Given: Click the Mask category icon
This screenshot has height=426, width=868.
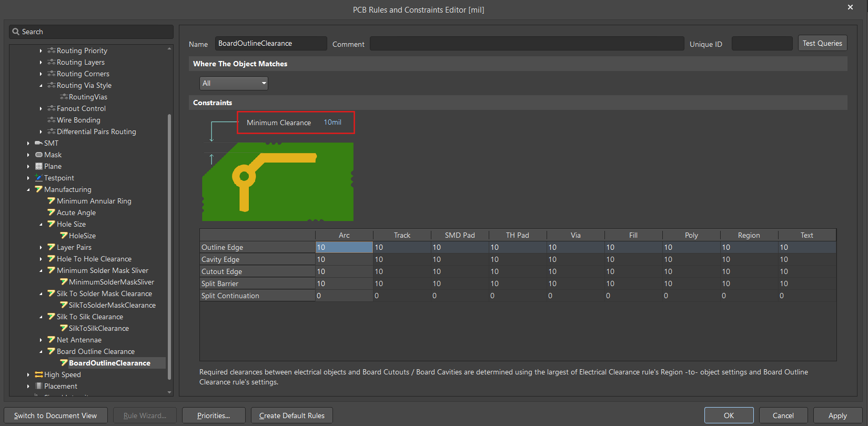Looking at the screenshot, I should 38,155.
